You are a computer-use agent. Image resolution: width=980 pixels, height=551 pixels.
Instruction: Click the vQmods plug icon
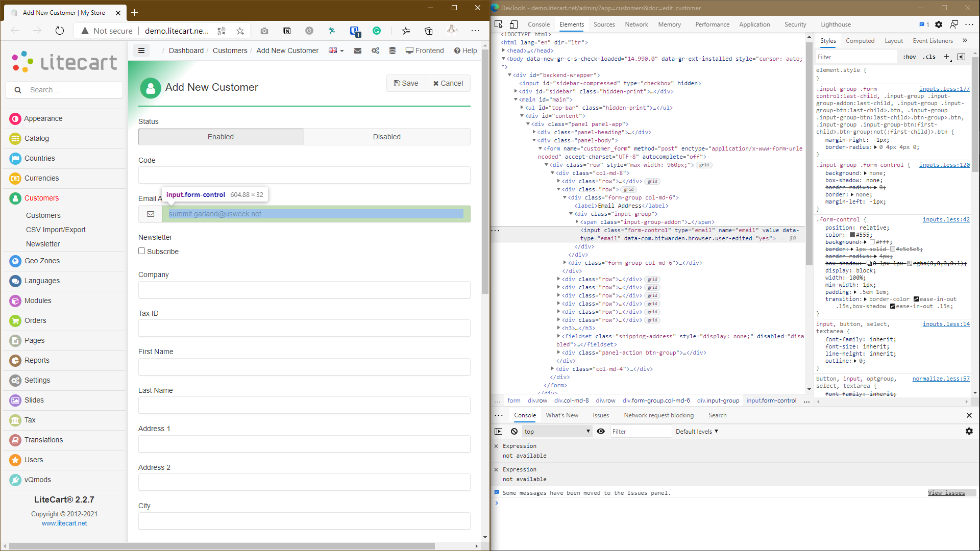point(15,480)
